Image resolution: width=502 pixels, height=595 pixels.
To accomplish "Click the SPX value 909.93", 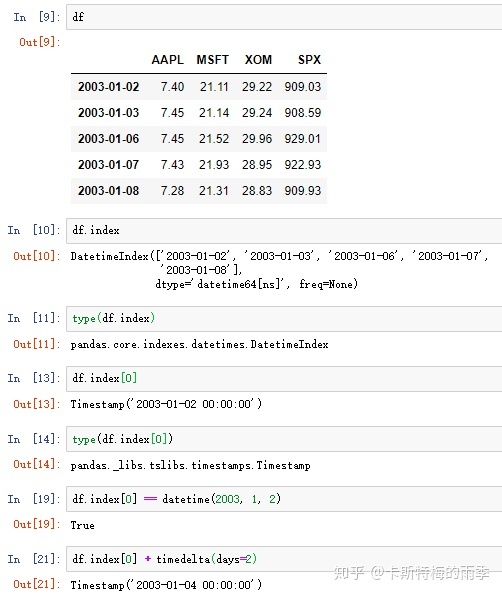I will click(x=303, y=191).
